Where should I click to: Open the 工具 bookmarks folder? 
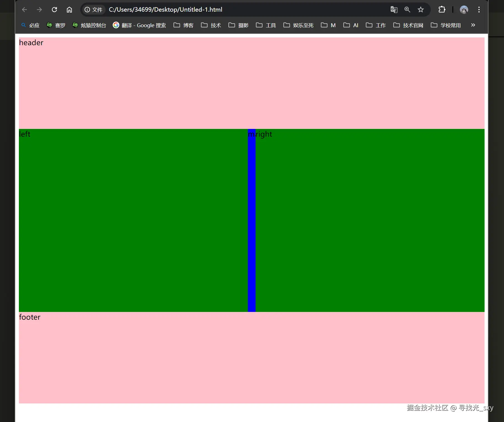[x=266, y=25]
